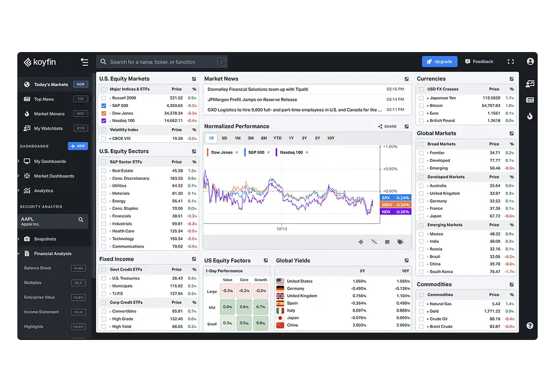The height and width of the screenshot is (392, 555).
Task: Expand the Currencies widget
Action: pos(512,79)
